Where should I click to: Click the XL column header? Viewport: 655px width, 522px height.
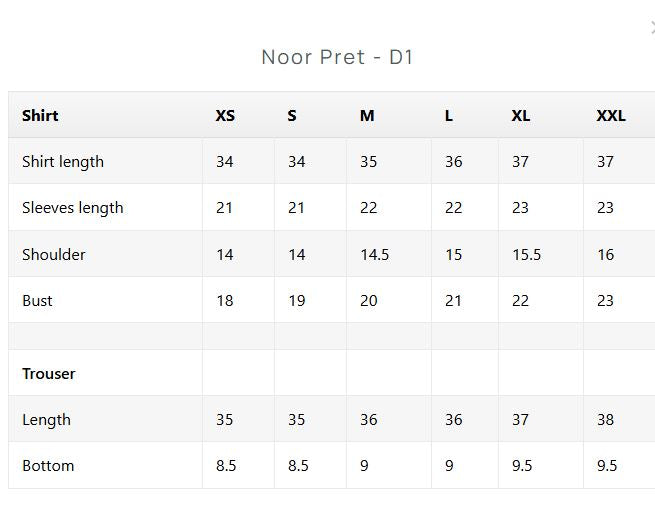coord(521,116)
